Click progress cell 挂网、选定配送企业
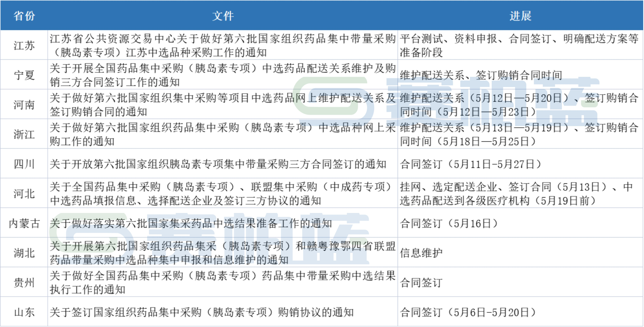The height and width of the screenshot is (327, 644). tap(520, 193)
